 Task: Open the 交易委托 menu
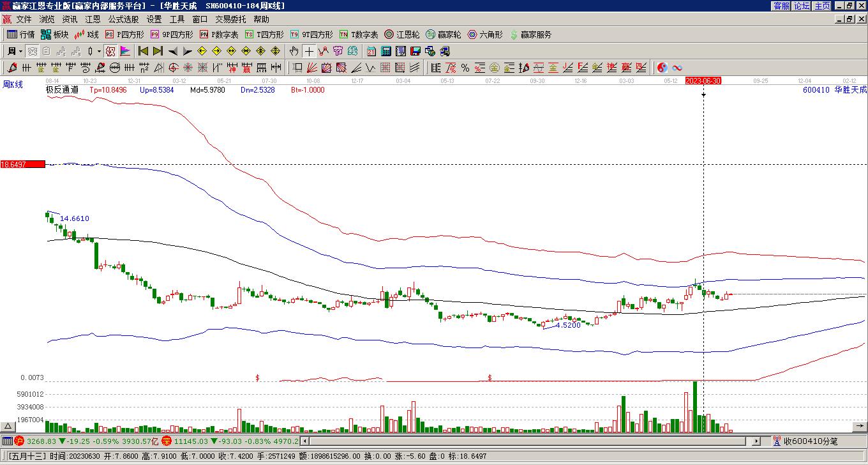(x=230, y=20)
